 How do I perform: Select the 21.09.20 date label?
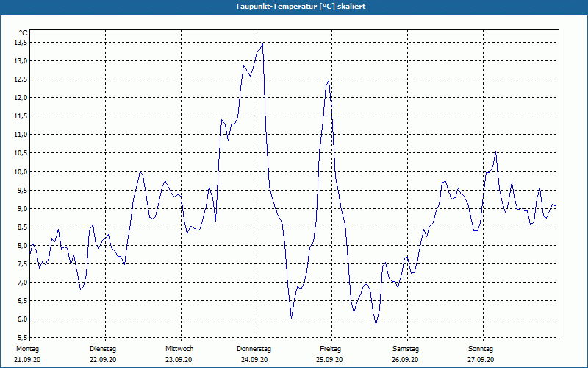(x=27, y=360)
